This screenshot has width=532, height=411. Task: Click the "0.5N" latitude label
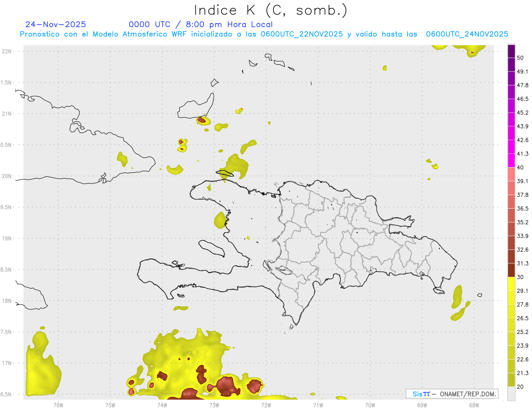(7, 145)
